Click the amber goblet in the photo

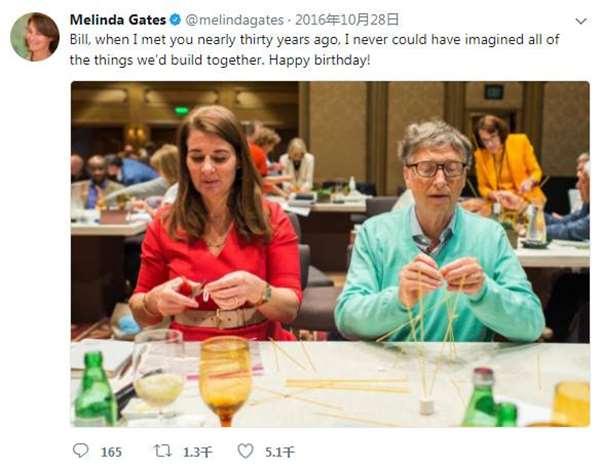click(226, 381)
